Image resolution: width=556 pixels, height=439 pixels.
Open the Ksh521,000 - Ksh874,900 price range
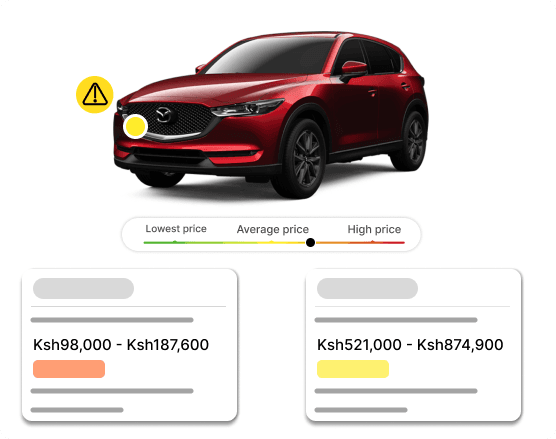pos(410,345)
